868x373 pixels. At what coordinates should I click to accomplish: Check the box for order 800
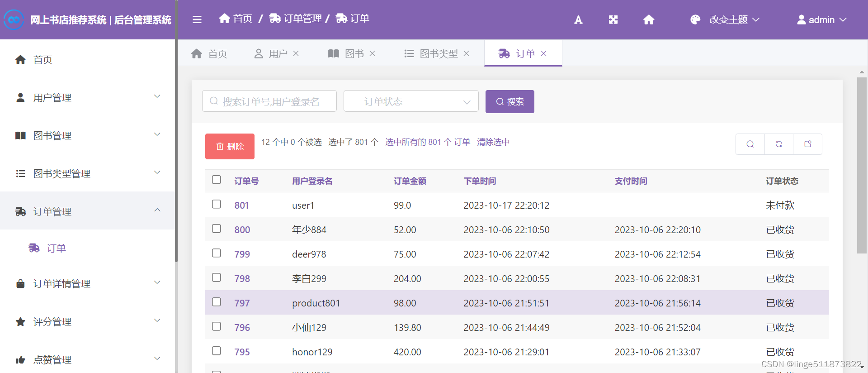[217, 229]
